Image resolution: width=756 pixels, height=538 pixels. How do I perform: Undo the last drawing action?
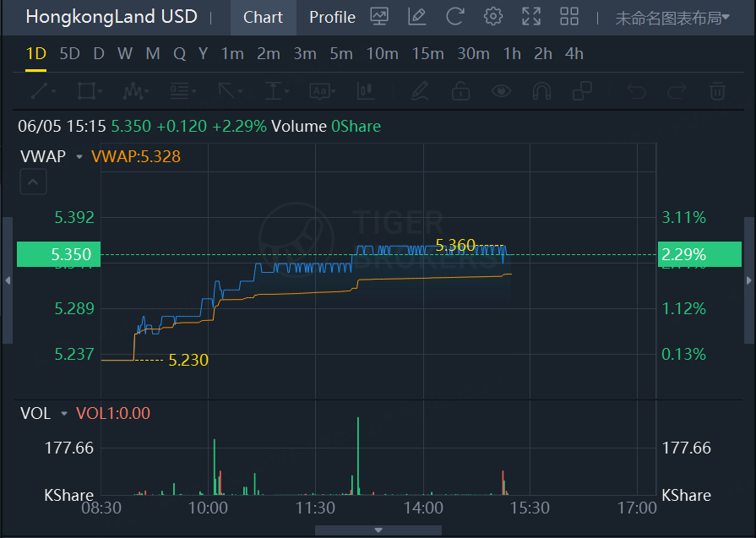(x=636, y=90)
